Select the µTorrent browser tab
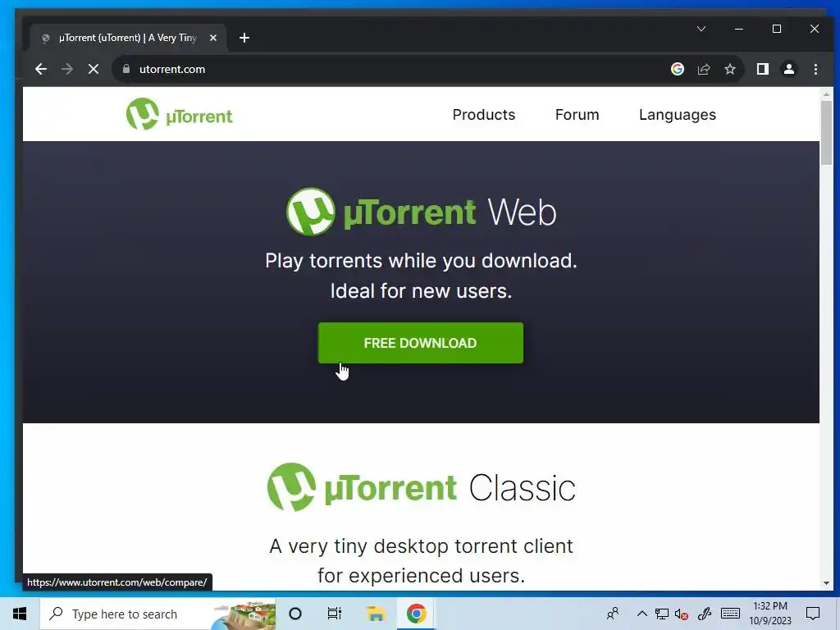Image resolution: width=840 pixels, height=630 pixels. [128, 38]
